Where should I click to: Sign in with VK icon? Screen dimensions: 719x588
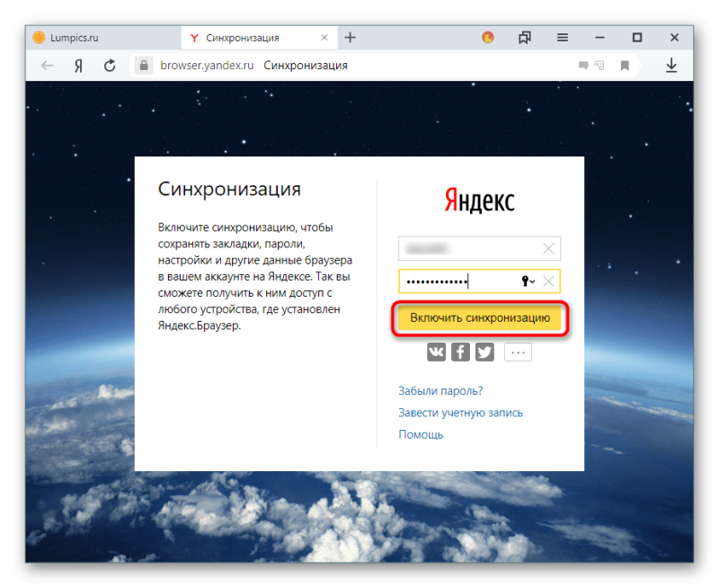[x=436, y=352]
